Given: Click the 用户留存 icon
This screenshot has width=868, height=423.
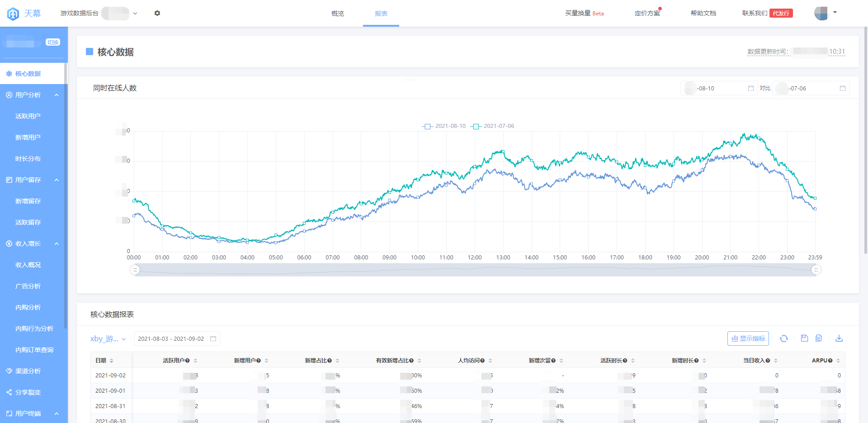Looking at the screenshot, I should click(x=9, y=180).
